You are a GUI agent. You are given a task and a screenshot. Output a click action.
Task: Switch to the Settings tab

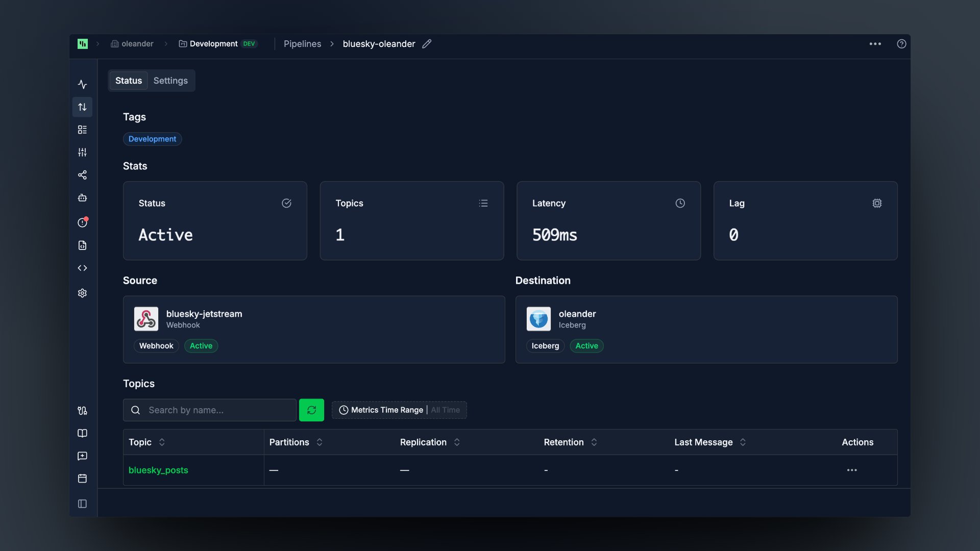tap(170, 81)
